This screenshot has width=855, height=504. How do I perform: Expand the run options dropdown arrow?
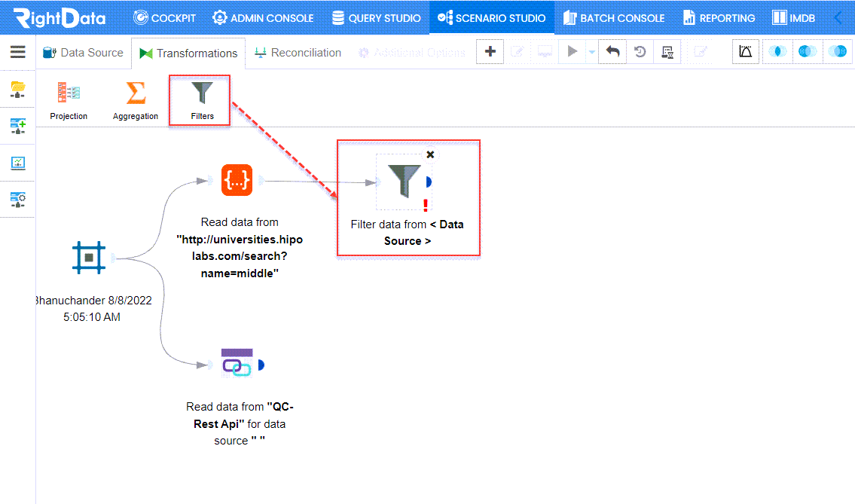tap(591, 52)
